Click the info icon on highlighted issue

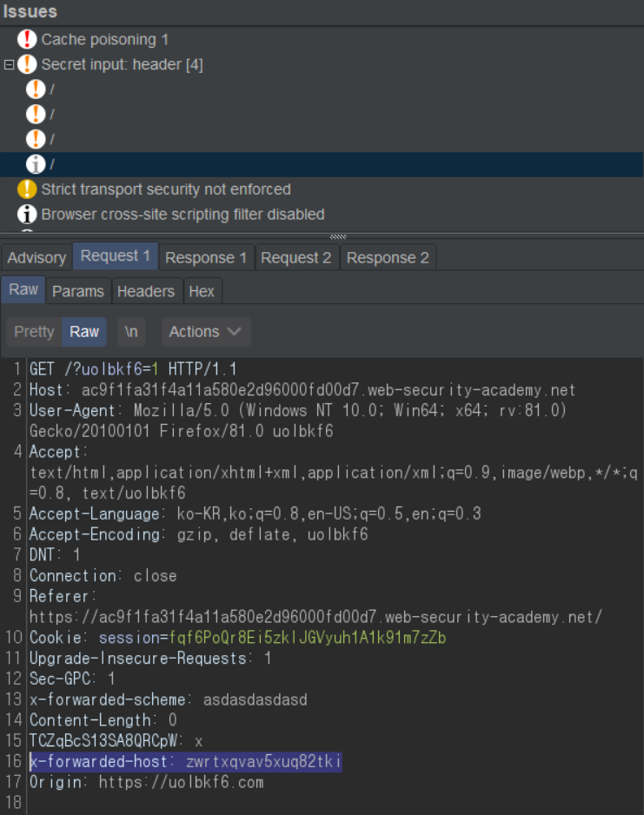coord(36,164)
